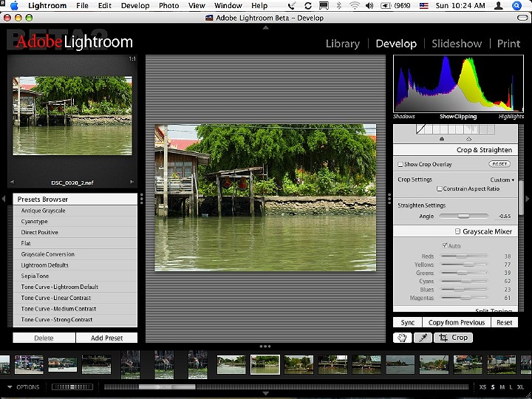Apply the Cyanotype preset

point(75,221)
